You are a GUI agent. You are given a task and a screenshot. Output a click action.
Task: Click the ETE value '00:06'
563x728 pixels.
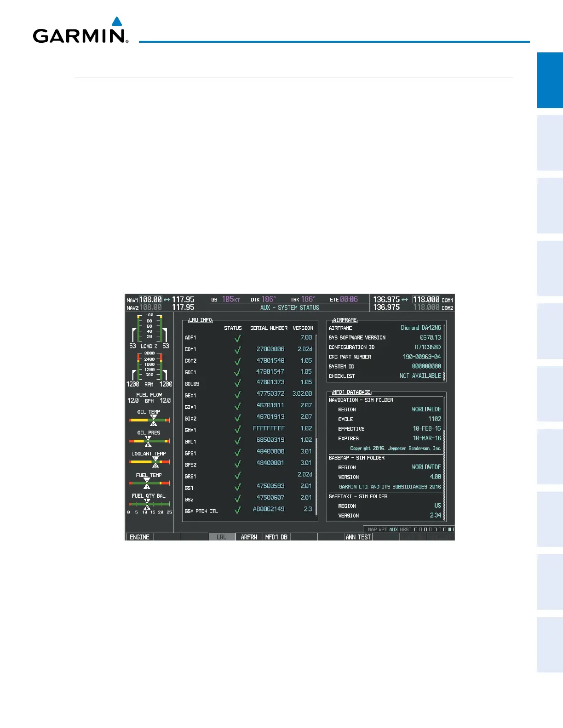click(x=349, y=299)
